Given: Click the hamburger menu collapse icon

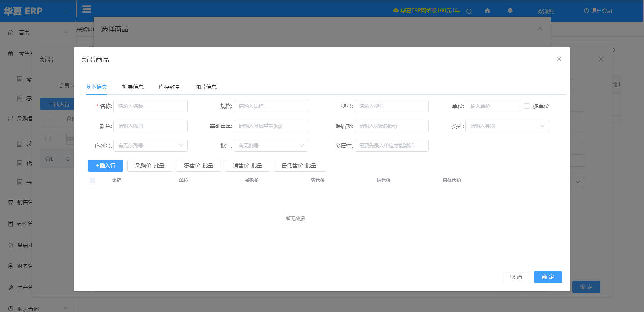Looking at the screenshot, I should click(87, 9).
